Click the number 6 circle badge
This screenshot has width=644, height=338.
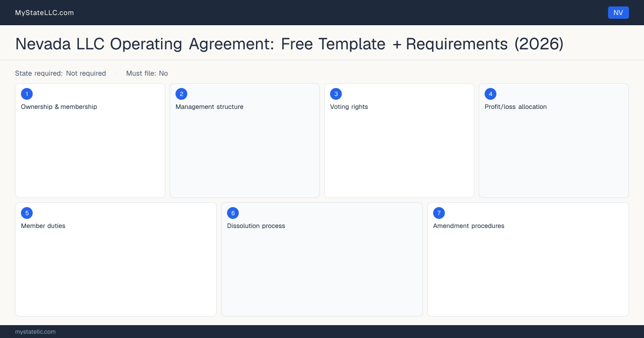pyautogui.click(x=233, y=213)
